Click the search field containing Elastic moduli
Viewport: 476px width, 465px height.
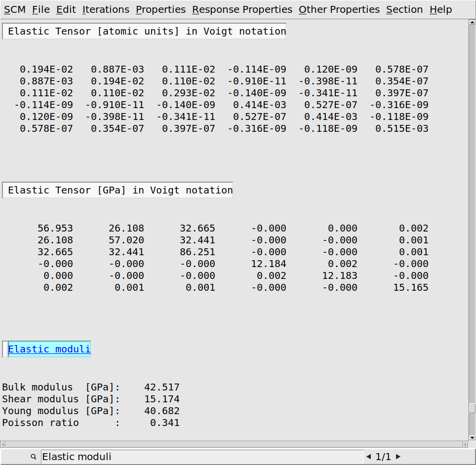[x=201, y=457]
